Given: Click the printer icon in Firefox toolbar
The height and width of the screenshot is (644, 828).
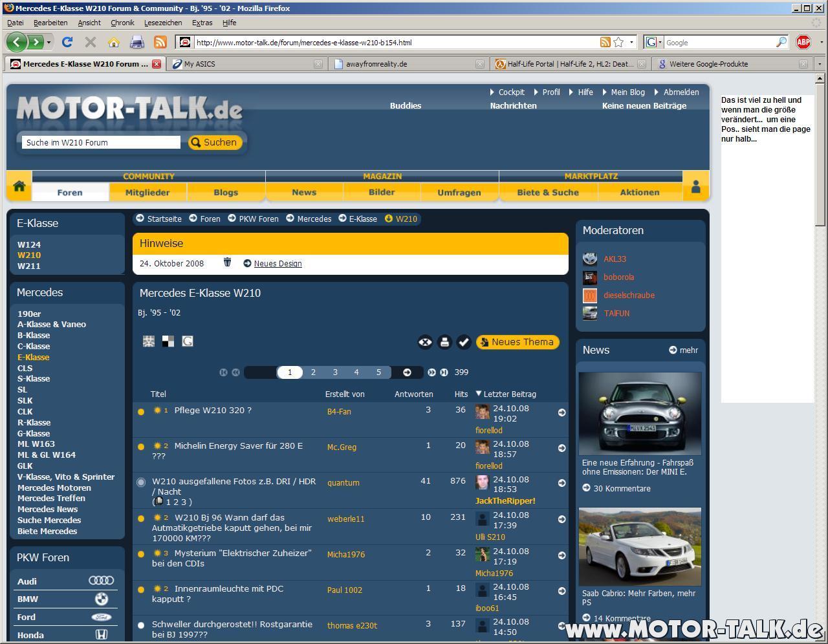Looking at the screenshot, I should coord(136,43).
